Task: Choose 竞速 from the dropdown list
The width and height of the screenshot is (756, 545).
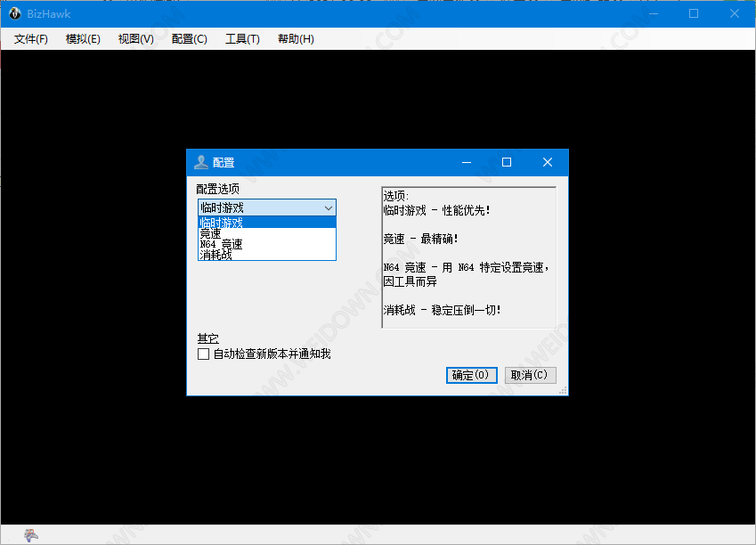Action: click(x=266, y=233)
